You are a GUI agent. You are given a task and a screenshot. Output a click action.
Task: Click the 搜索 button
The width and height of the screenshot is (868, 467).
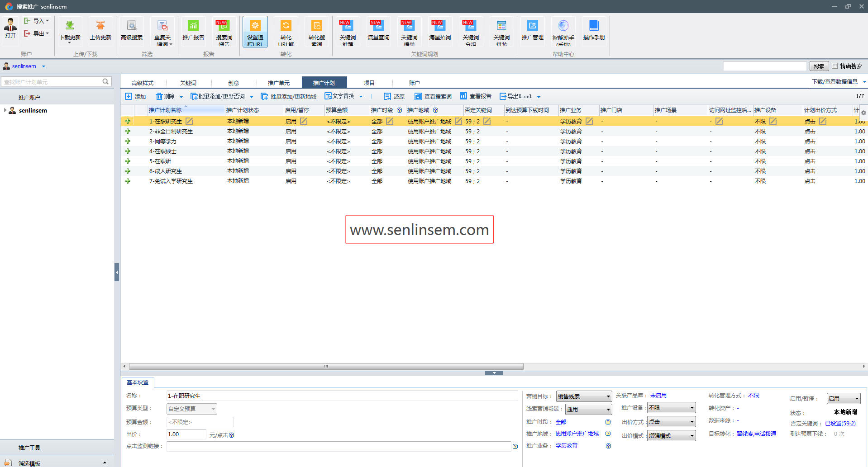click(819, 66)
